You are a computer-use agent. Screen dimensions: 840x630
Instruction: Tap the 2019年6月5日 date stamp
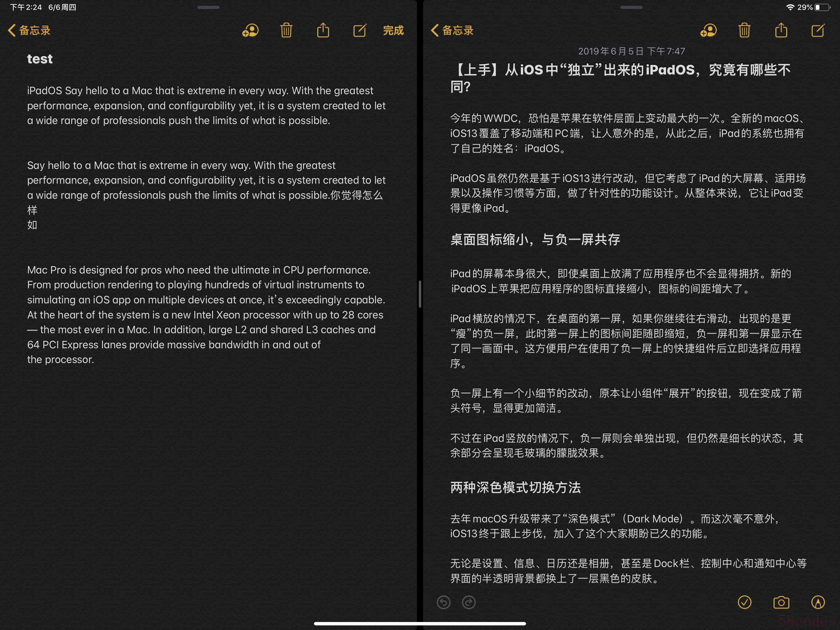point(631,51)
